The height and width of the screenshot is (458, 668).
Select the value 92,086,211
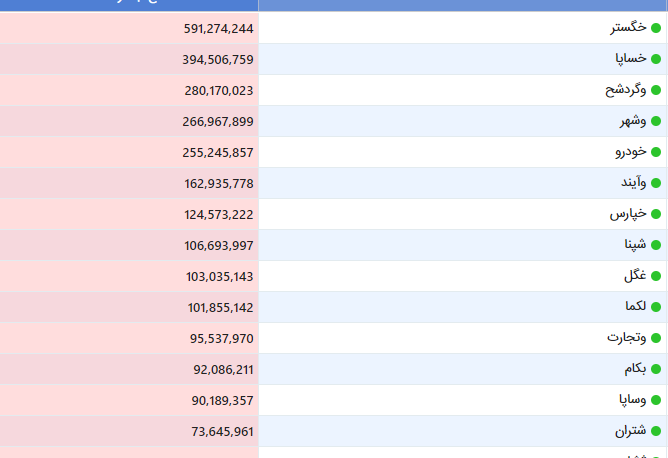pyautogui.click(x=223, y=370)
